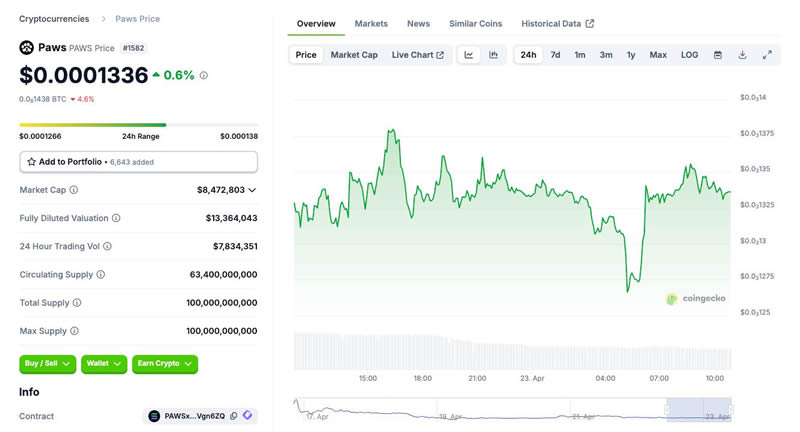Download the chart data
The image size is (800, 432).
click(742, 55)
